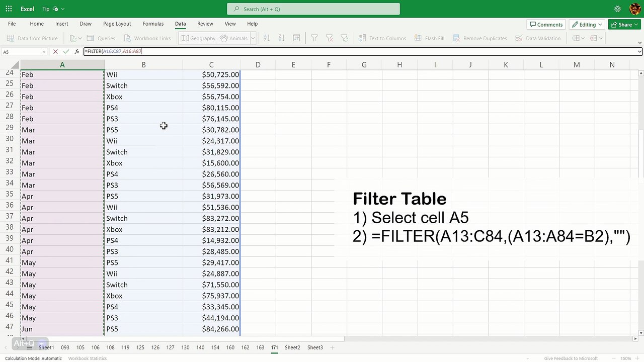This screenshot has width=644, height=362.
Task: Toggle the Filter funnel icon
Action: (x=314, y=38)
